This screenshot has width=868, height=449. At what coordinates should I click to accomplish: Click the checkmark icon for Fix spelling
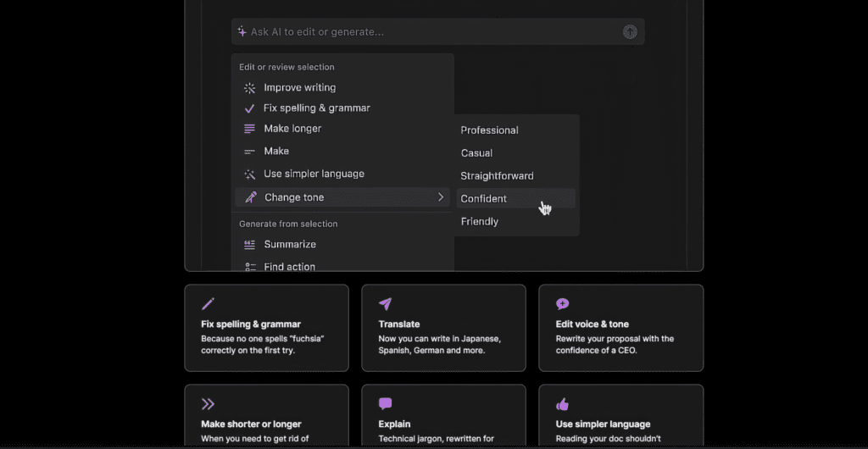tap(250, 108)
